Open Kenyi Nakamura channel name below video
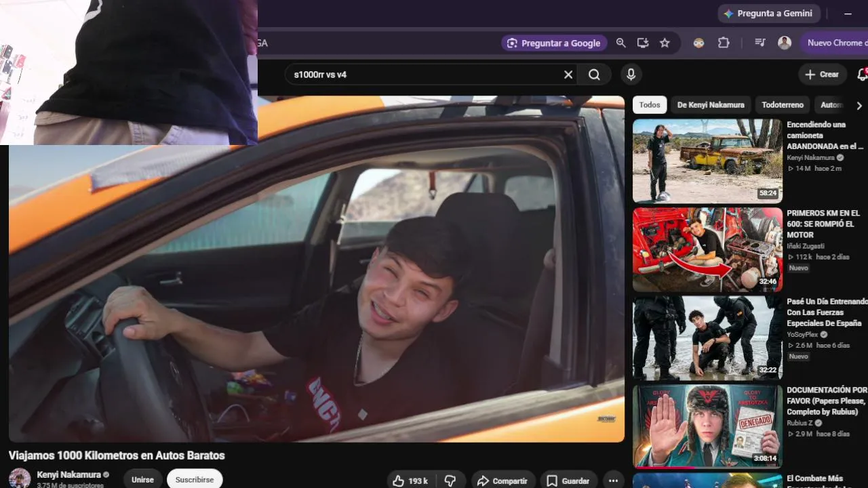Image resolution: width=868 pixels, height=488 pixels. pyautogui.click(x=69, y=475)
